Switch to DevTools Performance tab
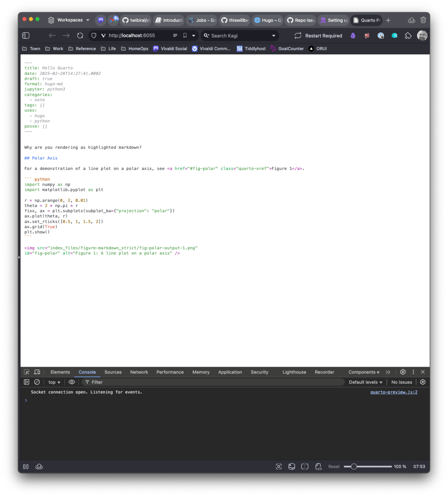 pyautogui.click(x=170, y=372)
